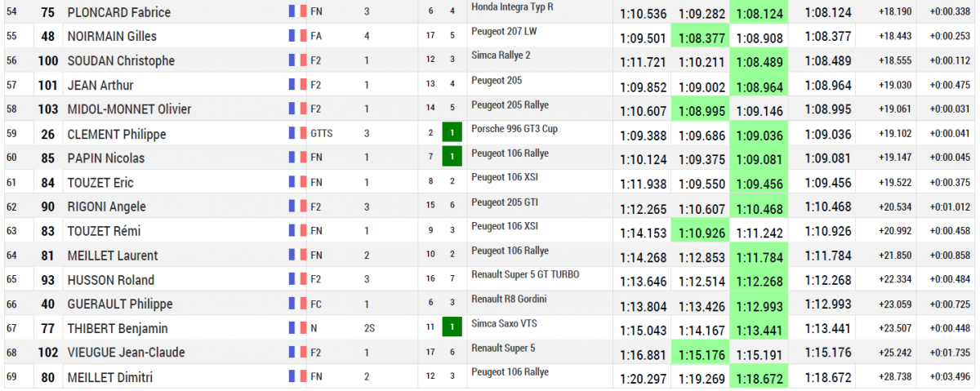Click the French flag beside HUSSON Roland

[298, 280]
